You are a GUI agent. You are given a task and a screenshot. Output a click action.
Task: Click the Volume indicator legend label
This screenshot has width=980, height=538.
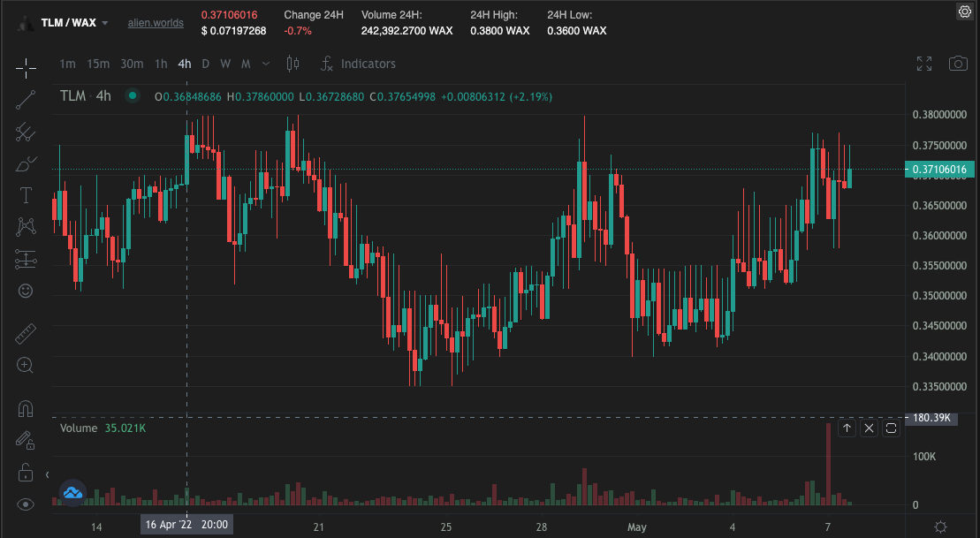pos(79,428)
